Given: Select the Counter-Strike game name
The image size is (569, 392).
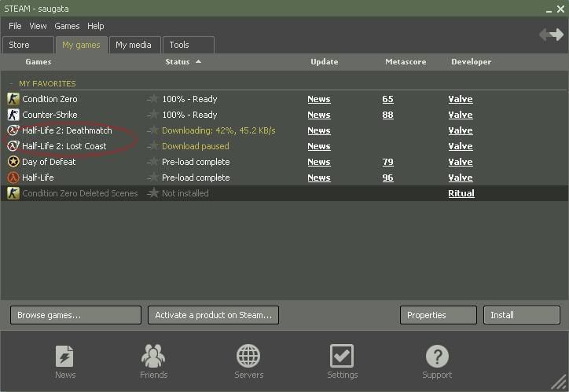Looking at the screenshot, I should pyautogui.click(x=50, y=115).
